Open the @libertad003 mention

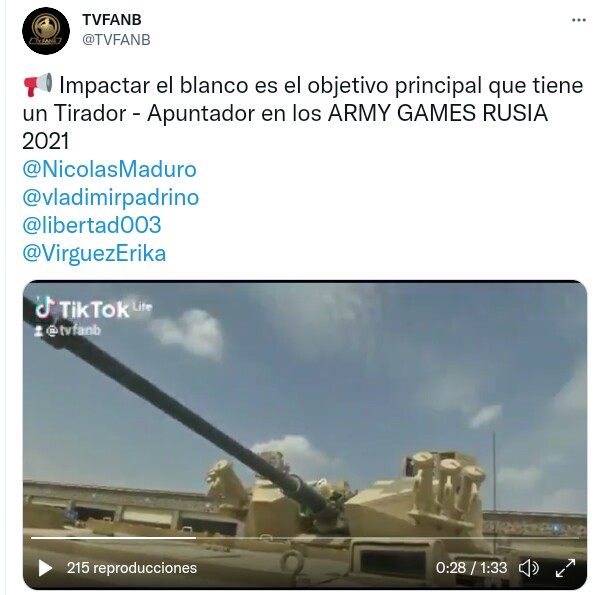coord(92,225)
